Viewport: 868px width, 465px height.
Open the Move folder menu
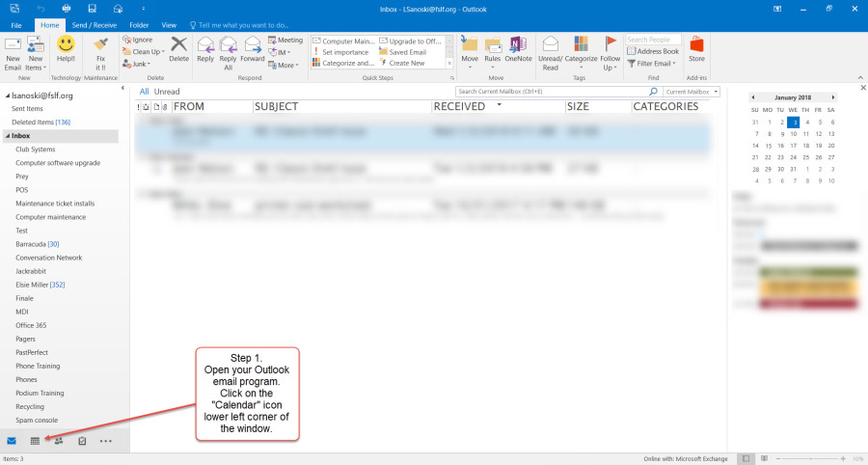coord(470,54)
